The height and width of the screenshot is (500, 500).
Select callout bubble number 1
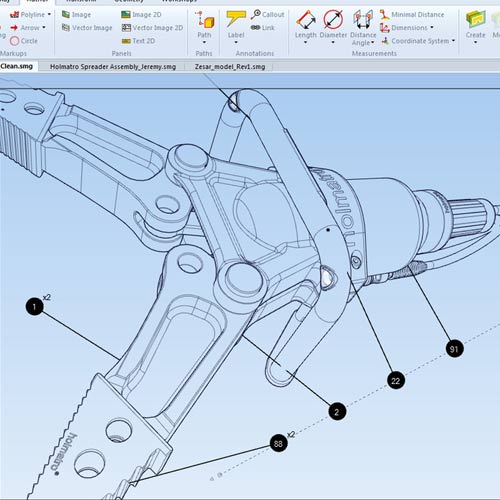[x=34, y=306]
